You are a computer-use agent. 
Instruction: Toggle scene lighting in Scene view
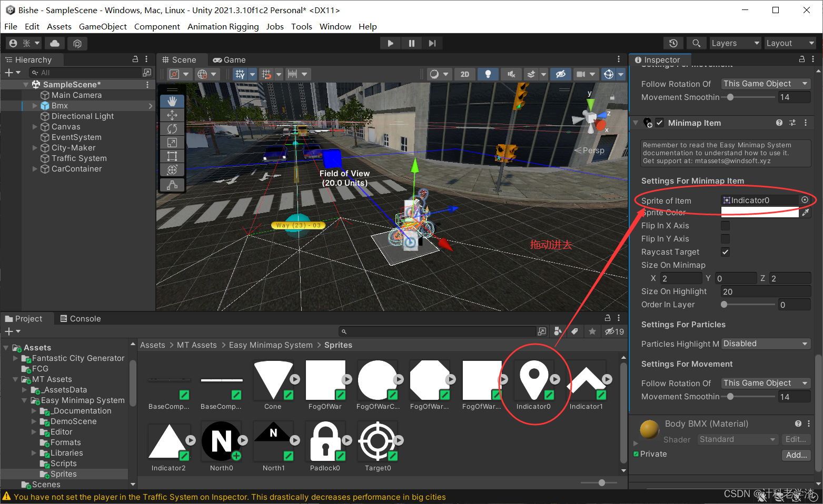488,74
